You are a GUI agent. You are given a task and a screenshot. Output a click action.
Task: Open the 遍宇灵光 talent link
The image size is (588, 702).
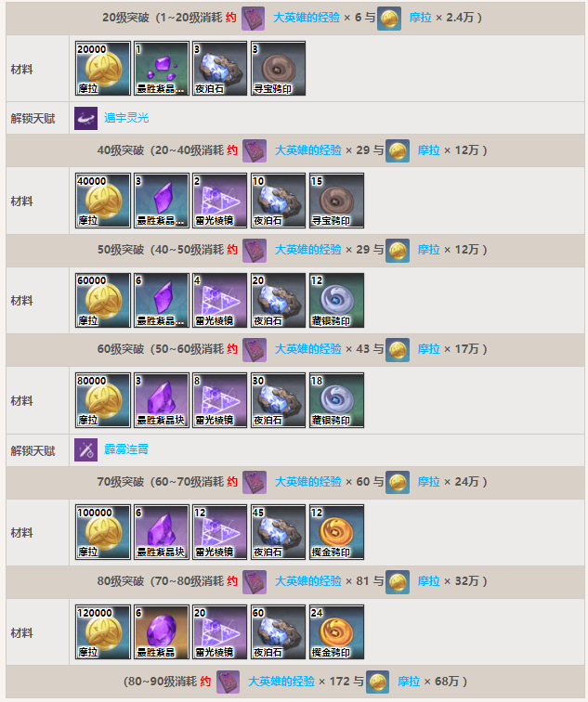point(126,118)
